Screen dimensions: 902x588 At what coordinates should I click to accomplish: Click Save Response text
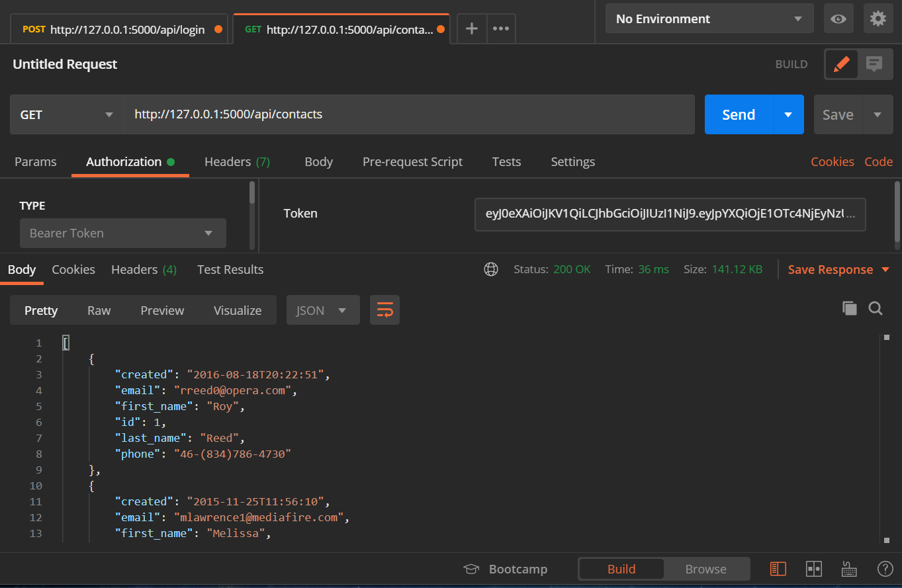pyautogui.click(x=831, y=269)
